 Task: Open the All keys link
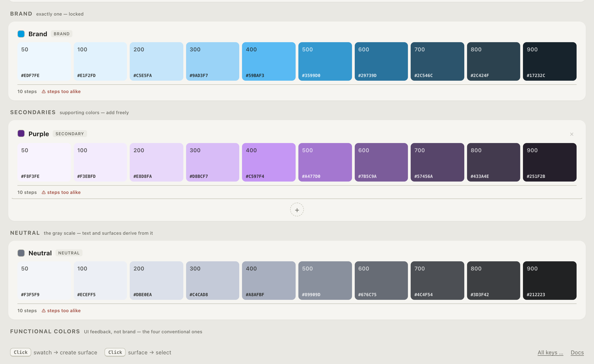pos(550,353)
